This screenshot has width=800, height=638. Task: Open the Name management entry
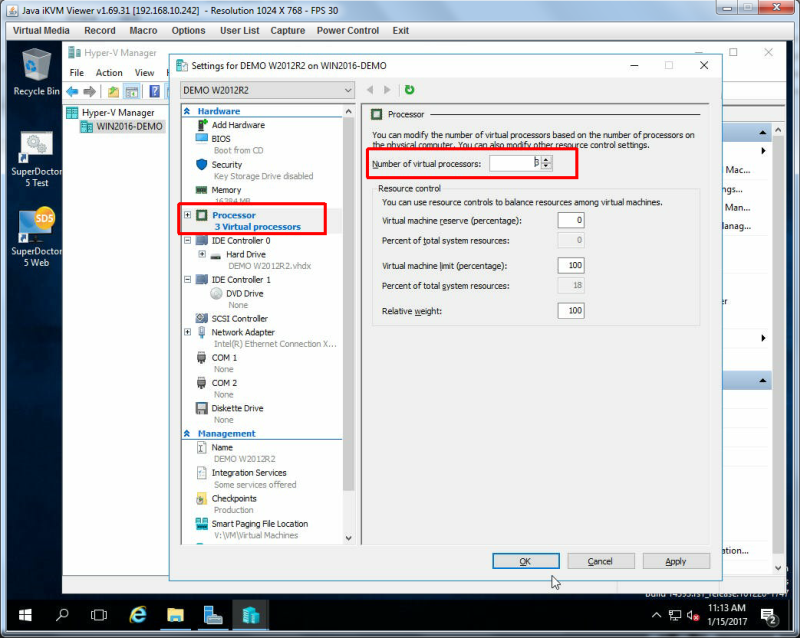click(222, 448)
